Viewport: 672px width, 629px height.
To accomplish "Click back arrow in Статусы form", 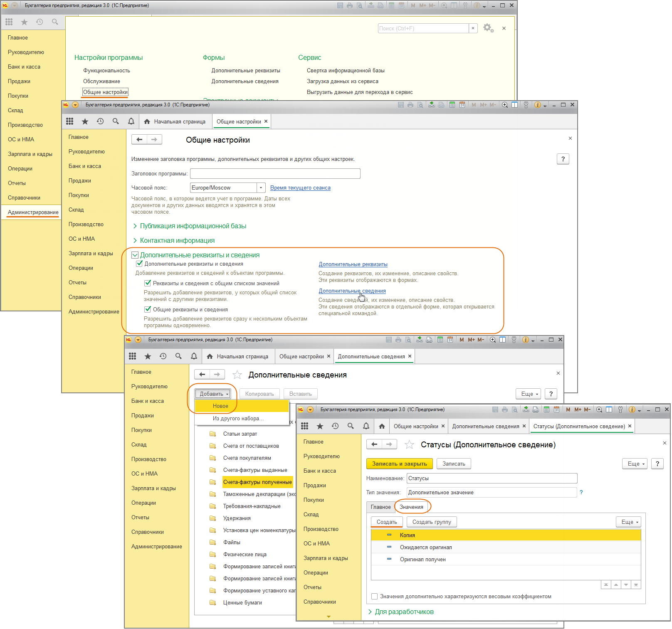I will pyautogui.click(x=374, y=444).
